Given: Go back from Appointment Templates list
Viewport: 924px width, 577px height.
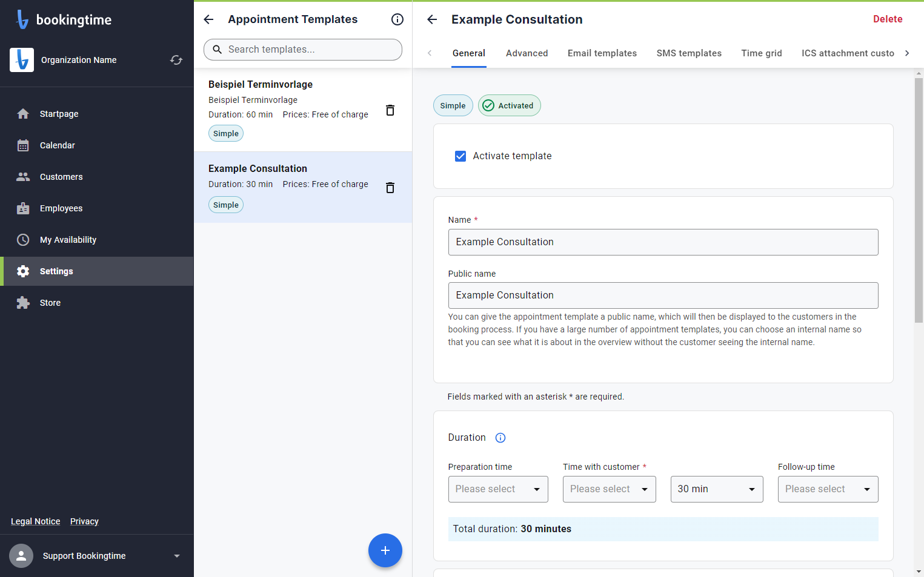Looking at the screenshot, I should coord(208,19).
